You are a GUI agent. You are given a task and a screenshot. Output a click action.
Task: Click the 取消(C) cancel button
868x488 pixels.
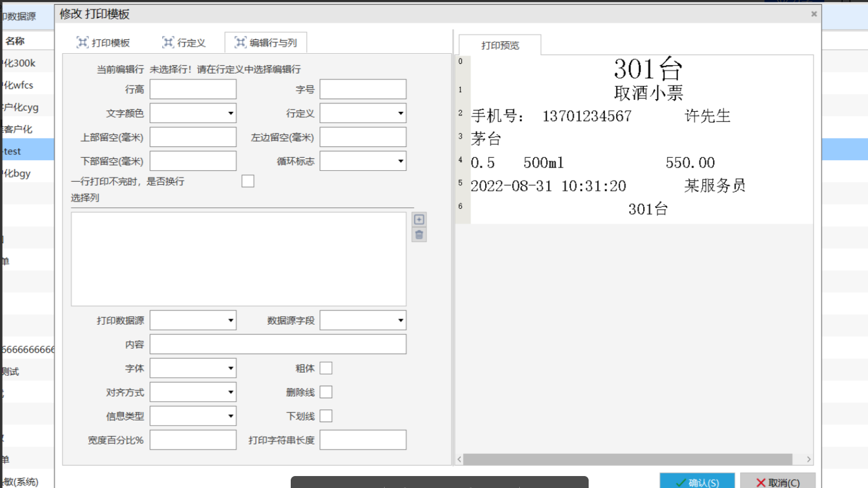coord(778,482)
